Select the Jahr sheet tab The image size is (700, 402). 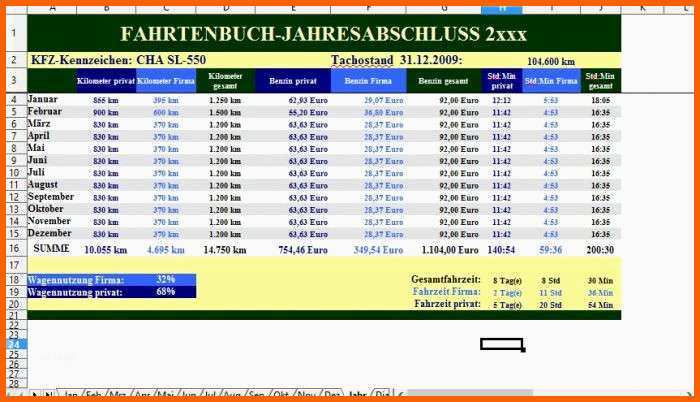pyautogui.click(x=357, y=394)
